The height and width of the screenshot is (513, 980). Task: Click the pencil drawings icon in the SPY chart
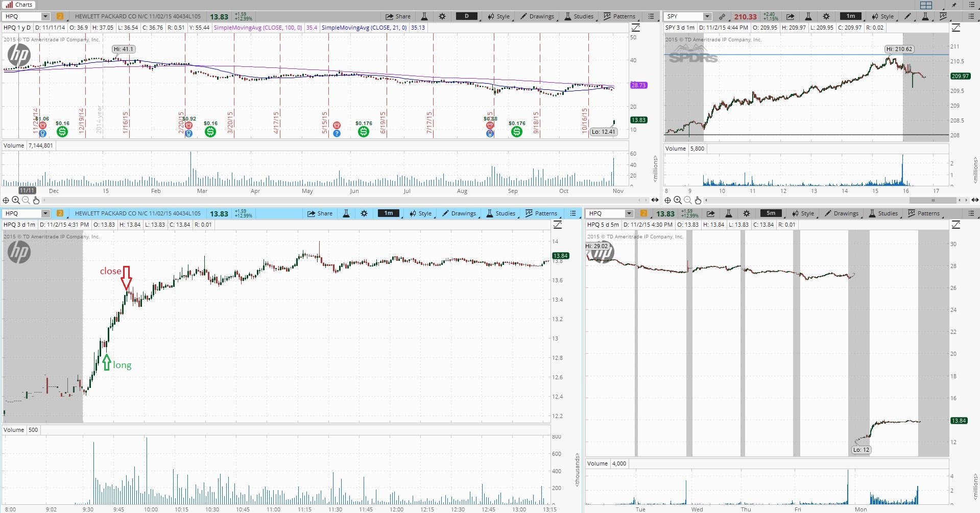point(907,16)
